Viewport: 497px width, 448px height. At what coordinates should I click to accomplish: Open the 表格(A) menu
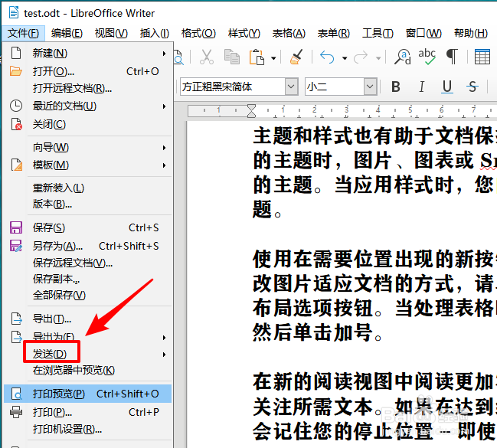[x=289, y=33]
